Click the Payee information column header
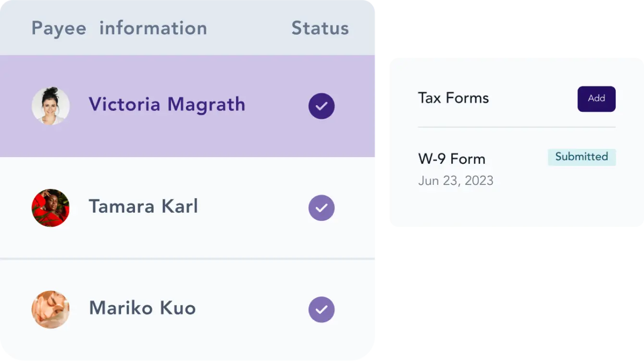This screenshot has height=361, width=644. click(119, 28)
